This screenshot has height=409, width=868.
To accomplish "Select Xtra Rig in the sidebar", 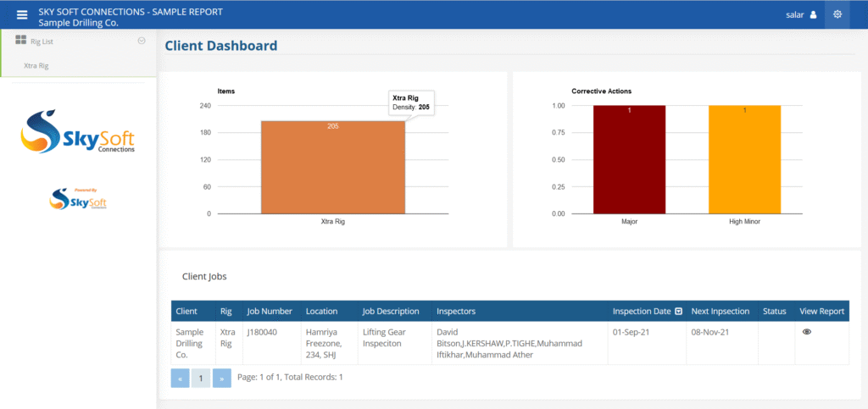I will click(x=36, y=65).
